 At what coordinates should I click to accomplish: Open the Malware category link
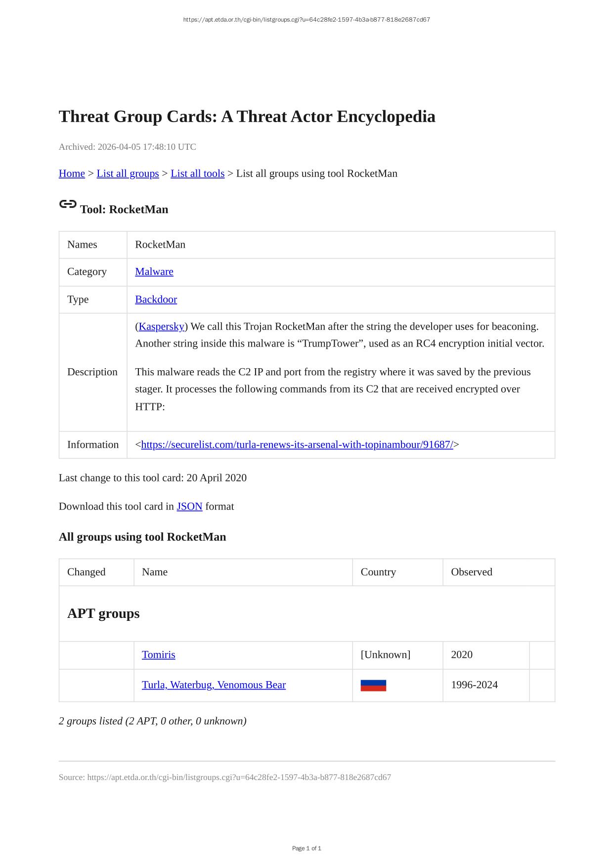154,271
